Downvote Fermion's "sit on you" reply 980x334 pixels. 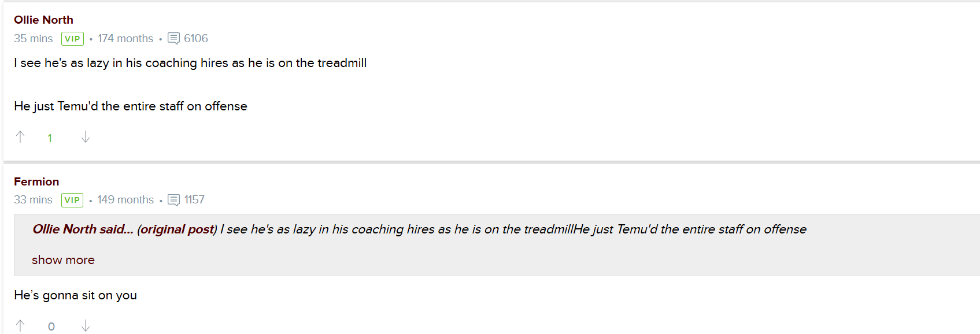[x=86, y=326]
